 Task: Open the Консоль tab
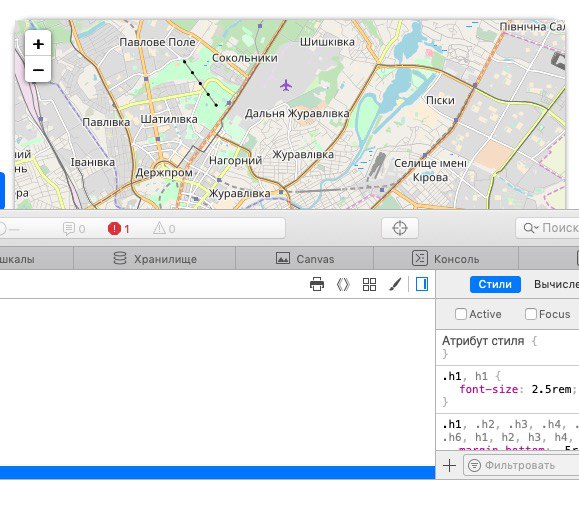pyautogui.click(x=446, y=259)
